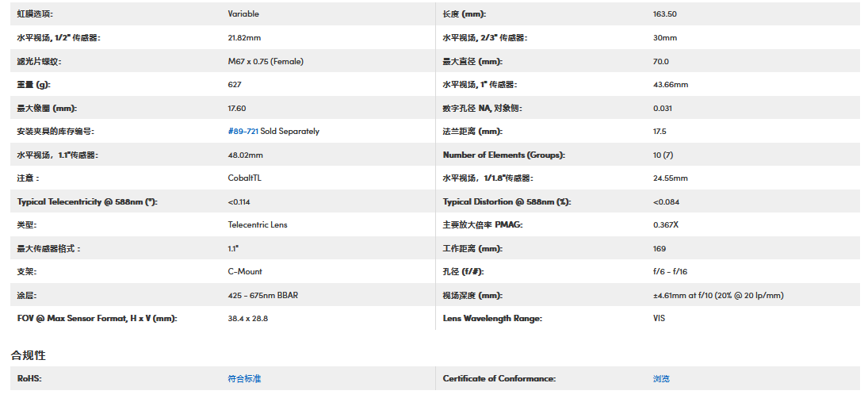Click the CobaltTL note value
The image size is (868, 406).
244,178
